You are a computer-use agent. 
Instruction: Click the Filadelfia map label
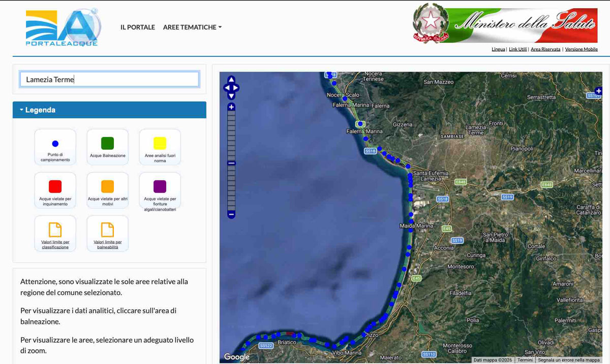(x=461, y=293)
